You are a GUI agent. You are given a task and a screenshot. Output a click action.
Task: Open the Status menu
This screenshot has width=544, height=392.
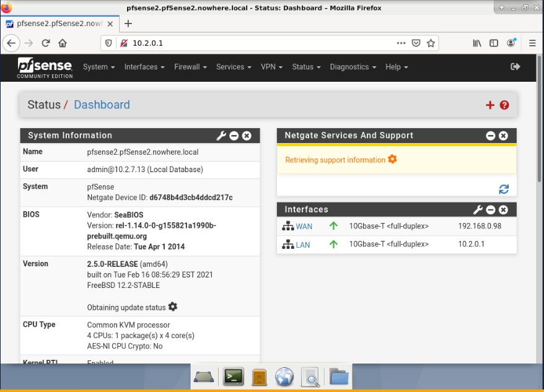[306, 67]
